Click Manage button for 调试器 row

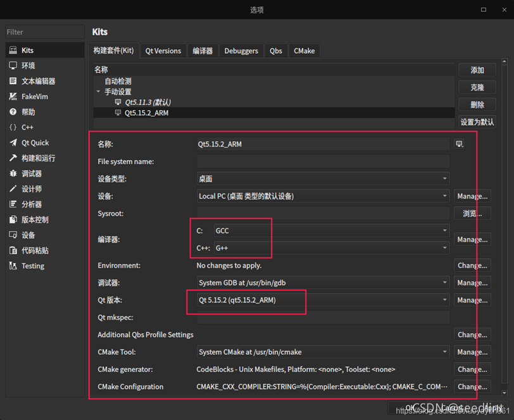[472, 282]
